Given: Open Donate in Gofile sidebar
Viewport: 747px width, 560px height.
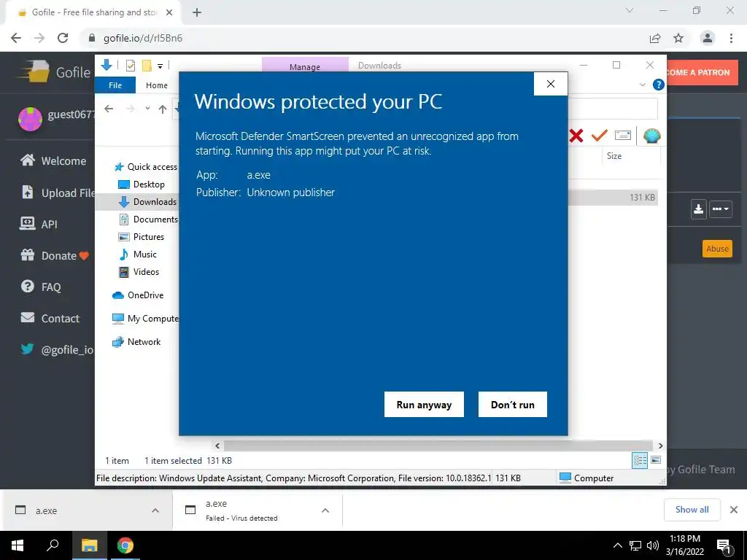Looking at the screenshot, I should pyautogui.click(x=55, y=256).
